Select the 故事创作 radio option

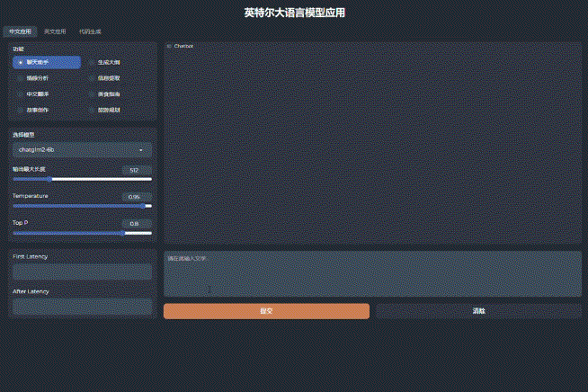pos(34,110)
